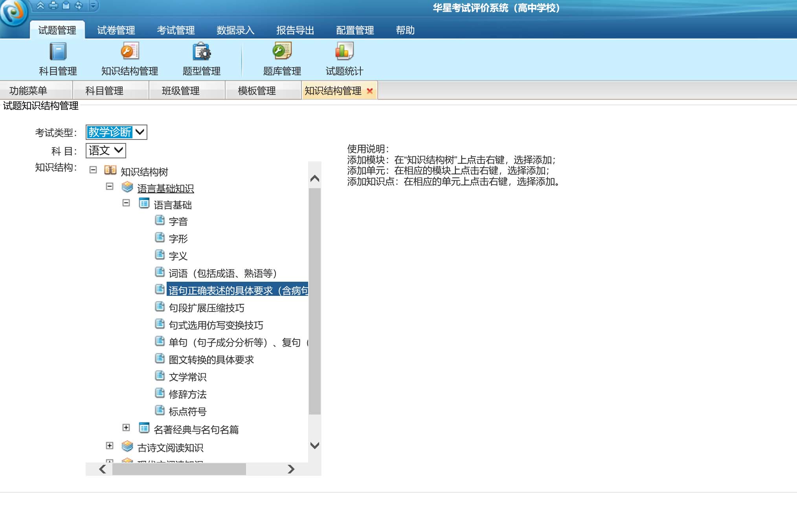Switch to the 班级管理 page tab
Screen dimensions: 797x532
187,90
